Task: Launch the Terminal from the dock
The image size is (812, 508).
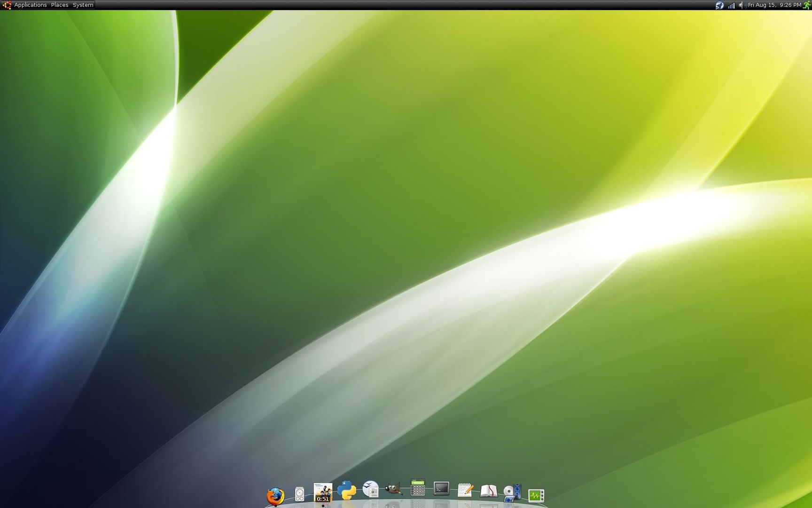Action: coord(441,489)
